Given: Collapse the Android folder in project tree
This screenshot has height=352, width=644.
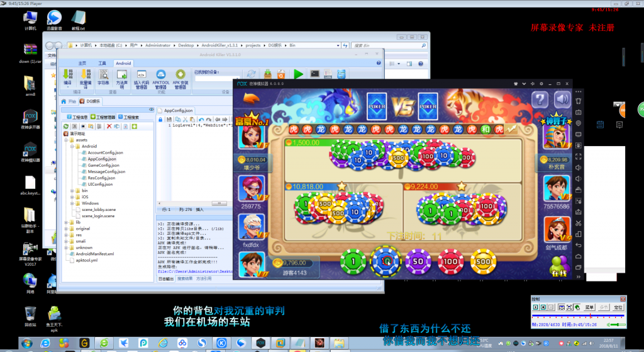Looking at the screenshot, I should (x=72, y=146).
